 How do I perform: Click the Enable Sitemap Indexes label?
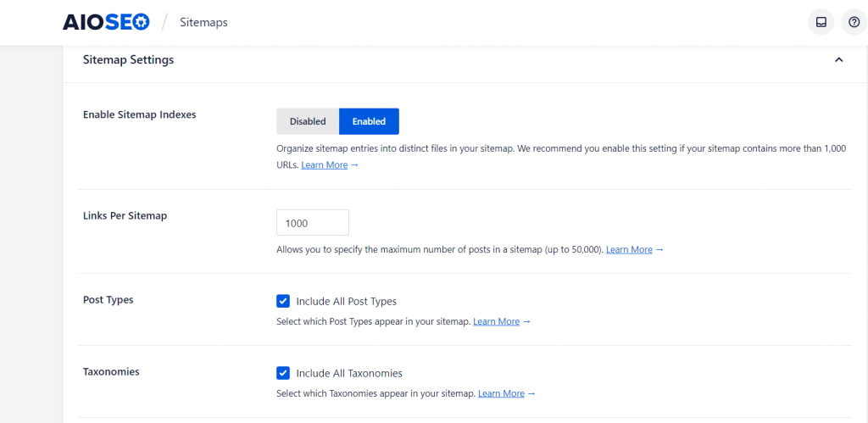[x=139, y=114]
